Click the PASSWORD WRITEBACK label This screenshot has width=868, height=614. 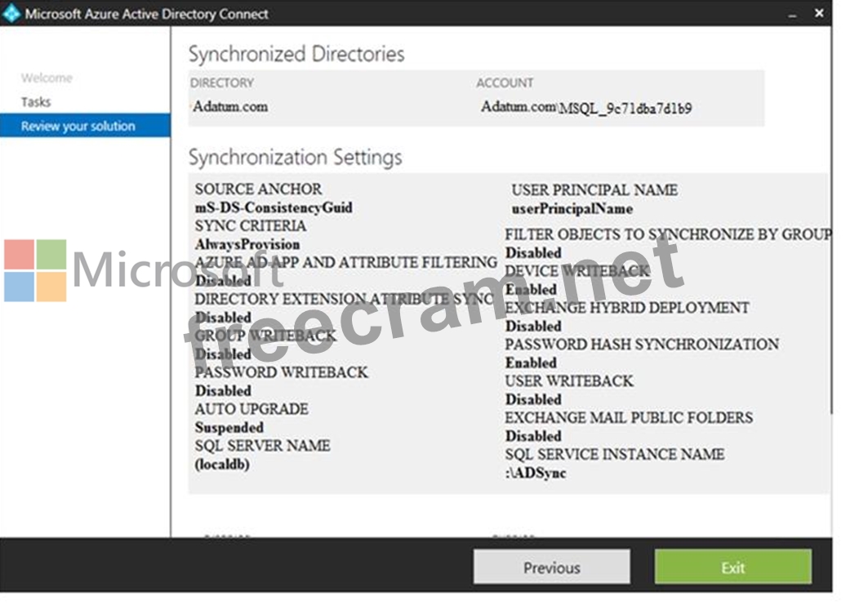pyautogui.click(x=281, y=372)
